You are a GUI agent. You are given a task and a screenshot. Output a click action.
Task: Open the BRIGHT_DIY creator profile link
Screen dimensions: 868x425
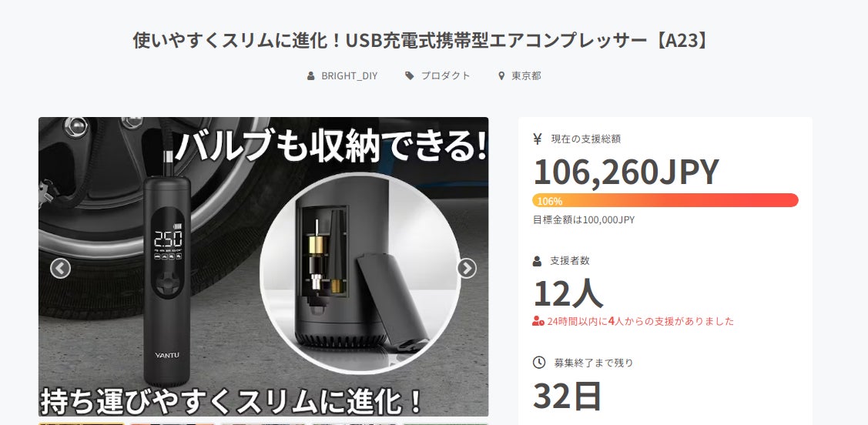(350, 75)
